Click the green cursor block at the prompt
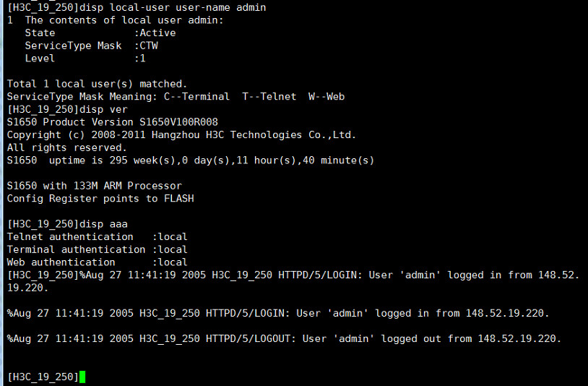The image size is (588, 386). point(82,377)
